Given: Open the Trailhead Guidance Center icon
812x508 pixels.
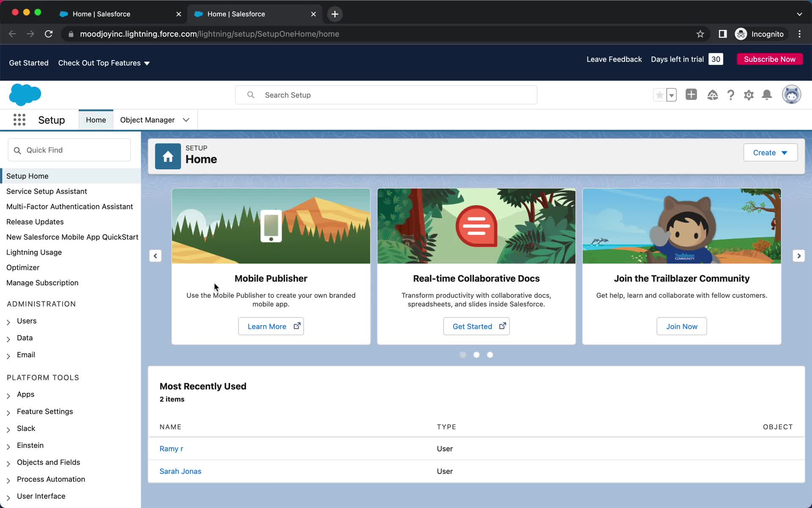Looking at the screenshot, I should coord(713,95).
